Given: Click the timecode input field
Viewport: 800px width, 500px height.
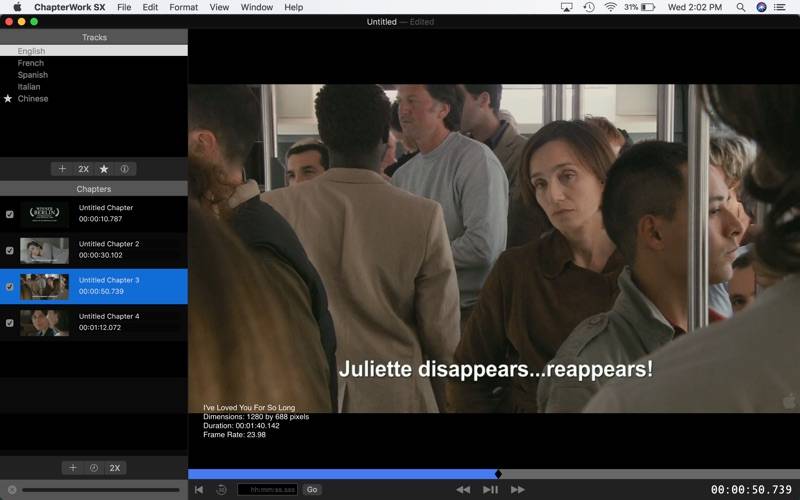Looking at the screenshot, I should pos(268,490).
